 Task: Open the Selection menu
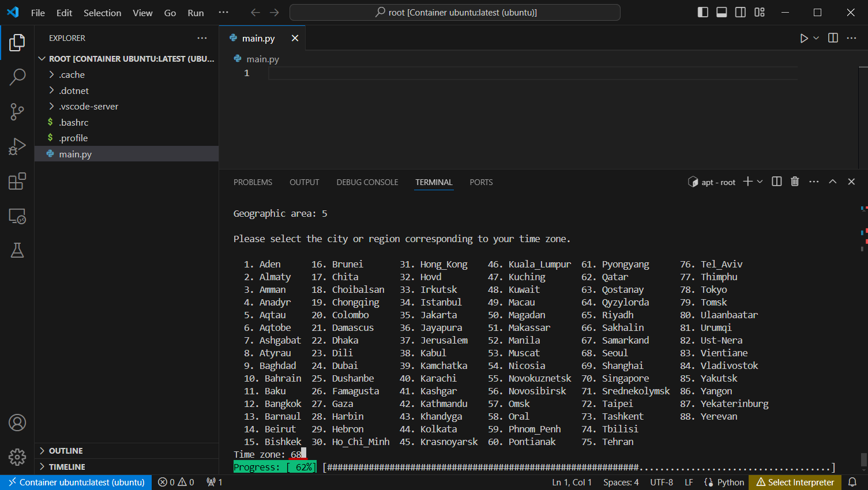[102, 13]
